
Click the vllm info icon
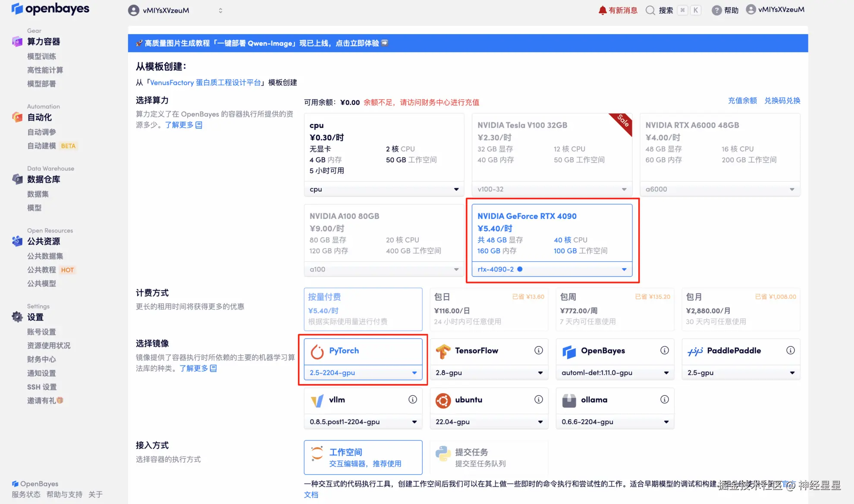(412, 400)
